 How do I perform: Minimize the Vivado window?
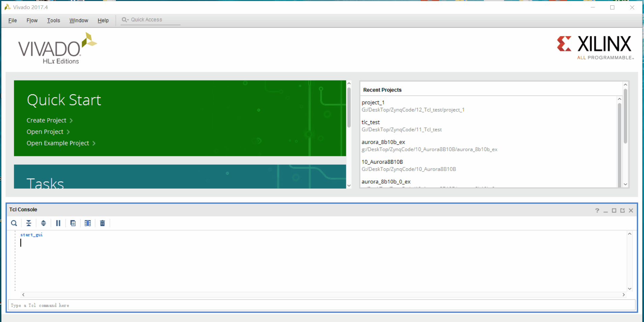pyautogui.click(x=593, y=7)
